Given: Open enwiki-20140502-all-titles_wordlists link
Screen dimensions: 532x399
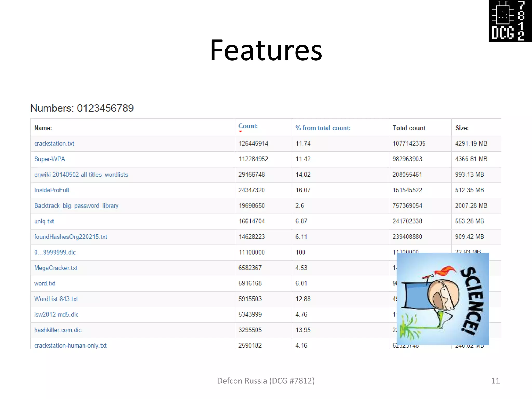Looking at the screenshot, I should [81, 175].
